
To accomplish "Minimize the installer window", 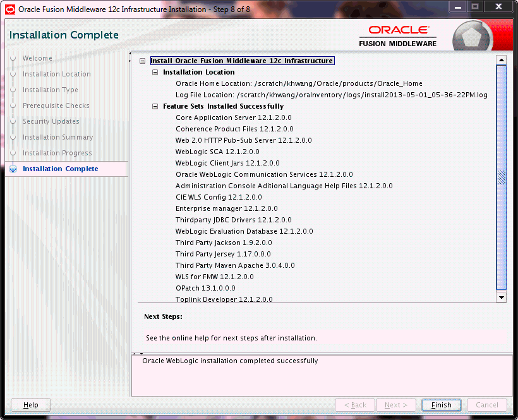I will 458,7.
